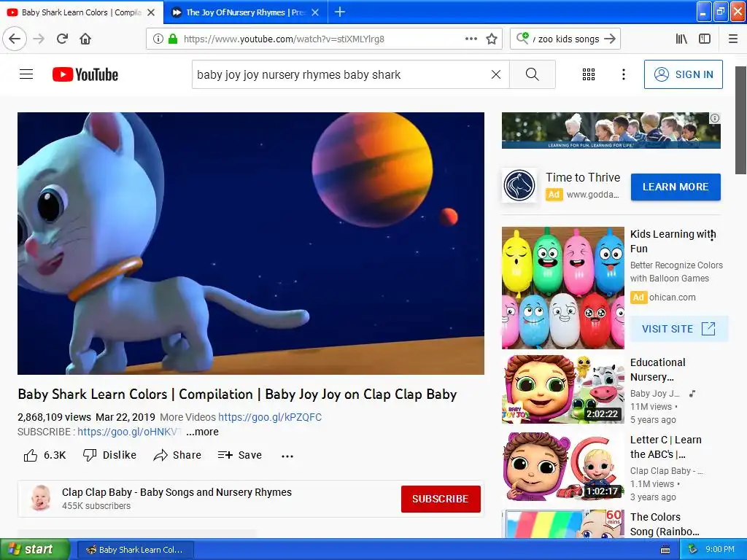The image size is (747, 560).
Task: Open YouTube guide hamburger menu
Action: [x=26, y=74]
